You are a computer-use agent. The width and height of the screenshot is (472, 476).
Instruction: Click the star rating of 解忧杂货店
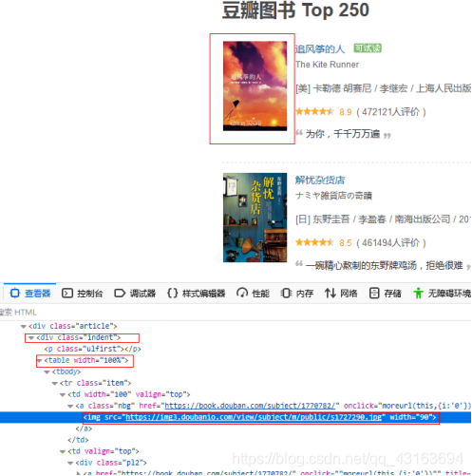314,242
